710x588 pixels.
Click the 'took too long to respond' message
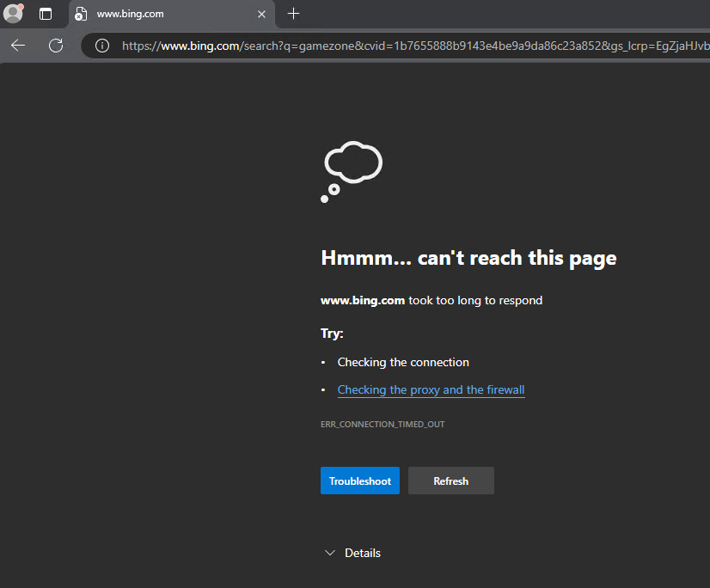475,300
